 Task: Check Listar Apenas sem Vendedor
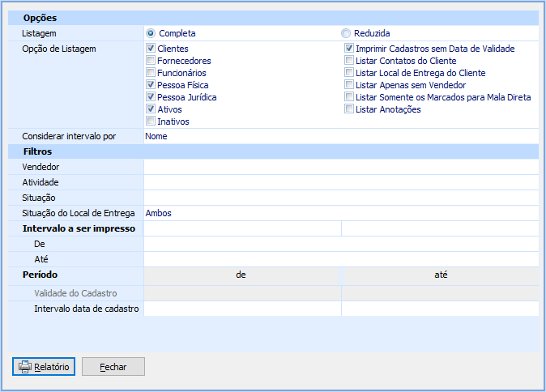click(x=349, y=85)
